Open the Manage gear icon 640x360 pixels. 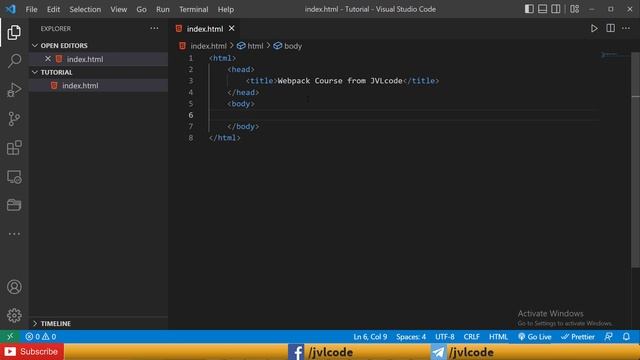[x=14, y=316]
